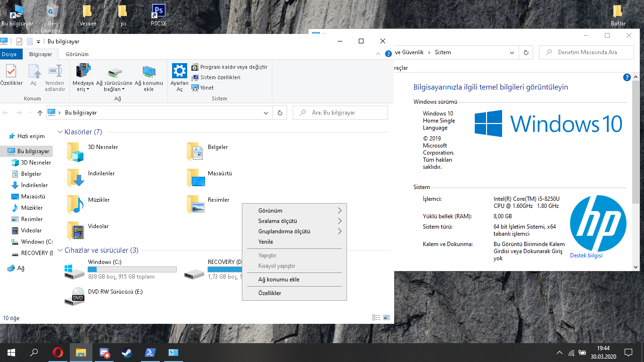Click Yönet in the ribbon
The width and height of the screenshot is (644, 362).
[203, 88]
